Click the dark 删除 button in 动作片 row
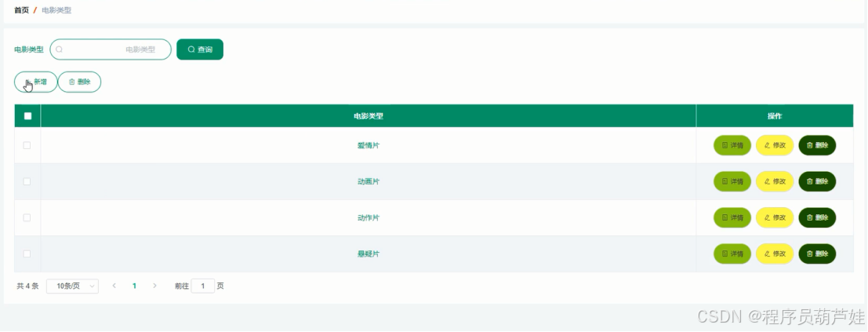Screen dimensions: 868x332 click(x=817, y=217)
